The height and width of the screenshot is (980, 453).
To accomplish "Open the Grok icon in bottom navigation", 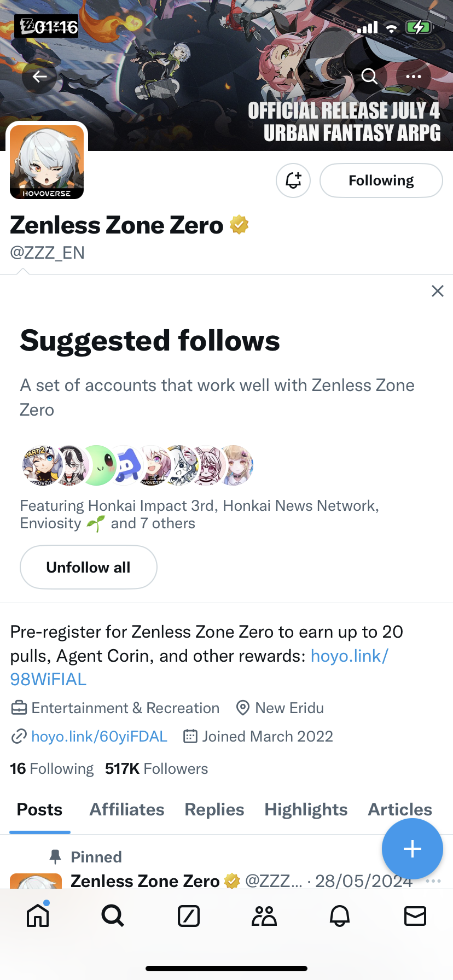I will coord(188,916).
